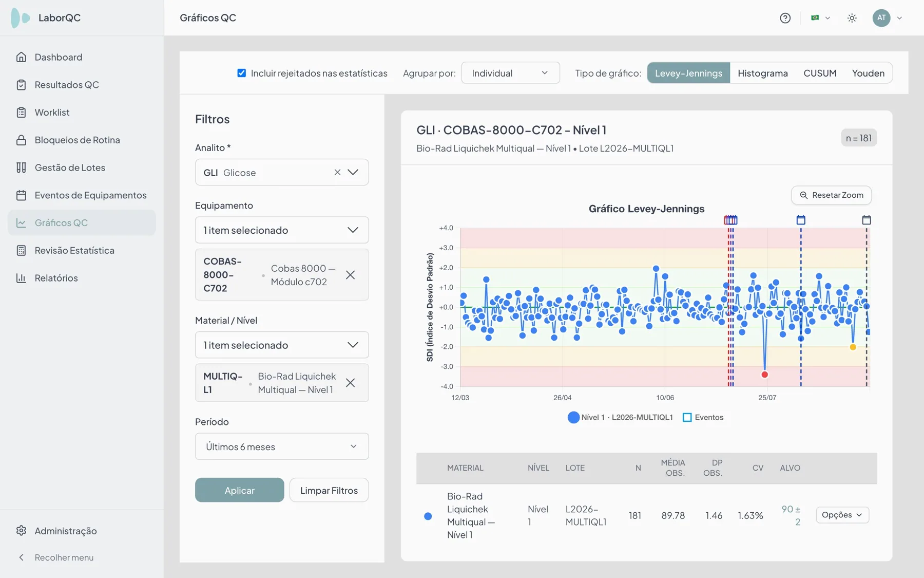Remove the COBAS-8000-C702 equipment chip

[350, 275]
